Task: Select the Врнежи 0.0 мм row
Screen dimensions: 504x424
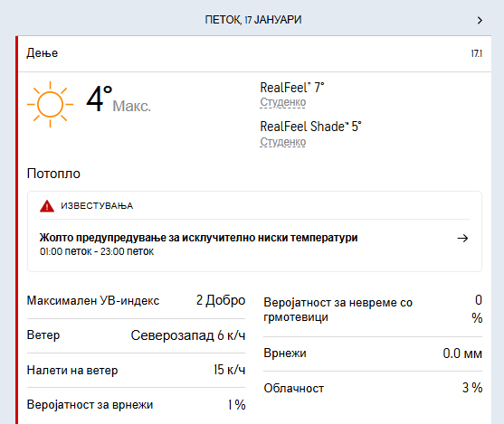Action: click(373, 353)
